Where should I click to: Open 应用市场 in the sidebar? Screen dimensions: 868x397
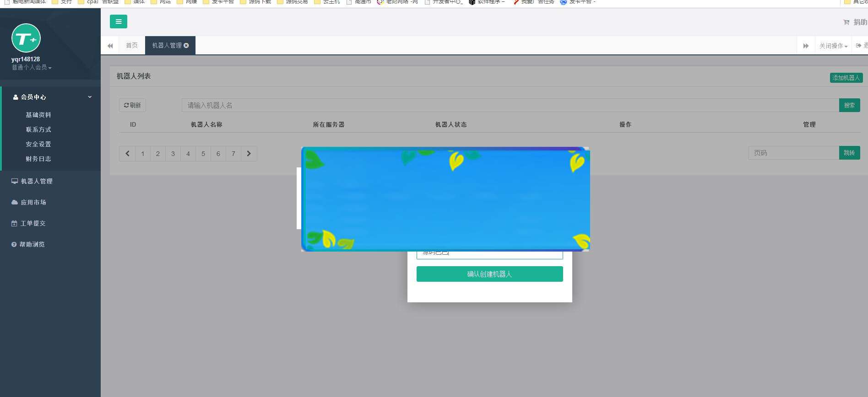point(33,202)
